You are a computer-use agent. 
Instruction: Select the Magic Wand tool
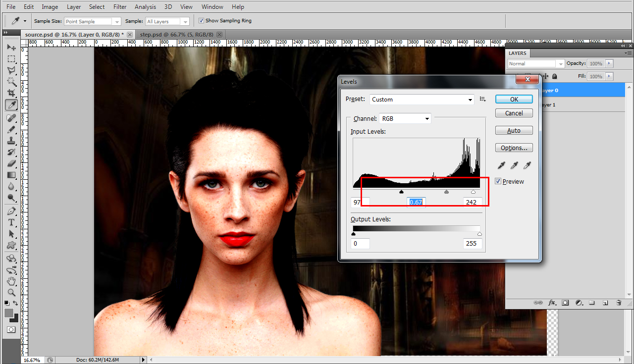point(11,82)
